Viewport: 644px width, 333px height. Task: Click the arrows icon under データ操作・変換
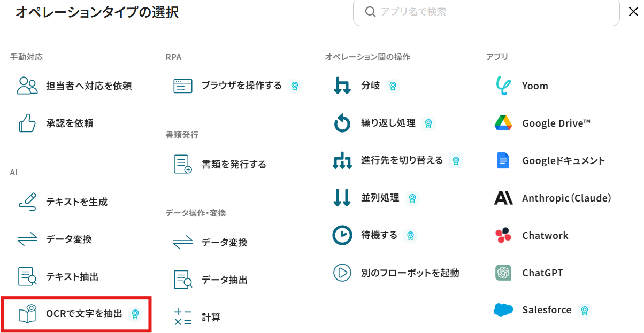183,242
